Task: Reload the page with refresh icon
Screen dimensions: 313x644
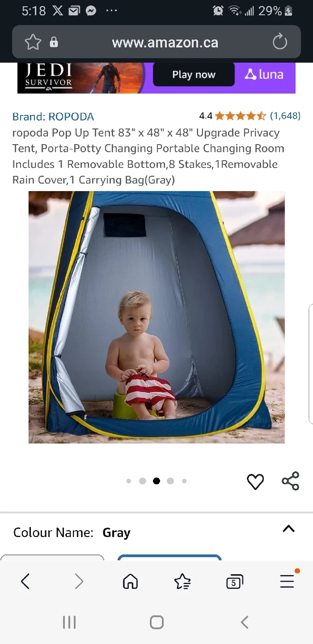Action: point(280,43)
